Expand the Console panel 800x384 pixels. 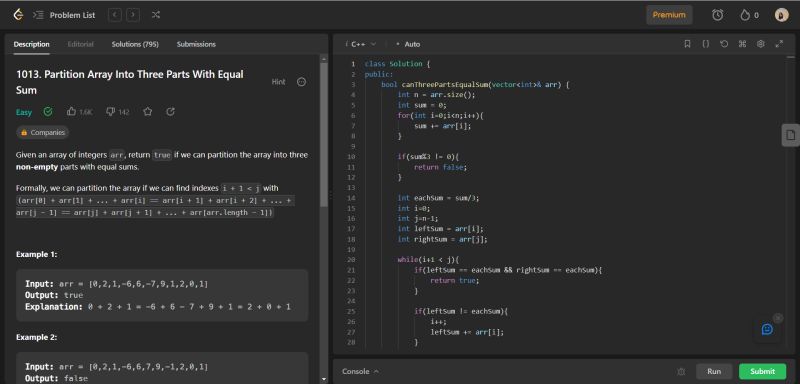pyautogui.click(x=360, y=371)
